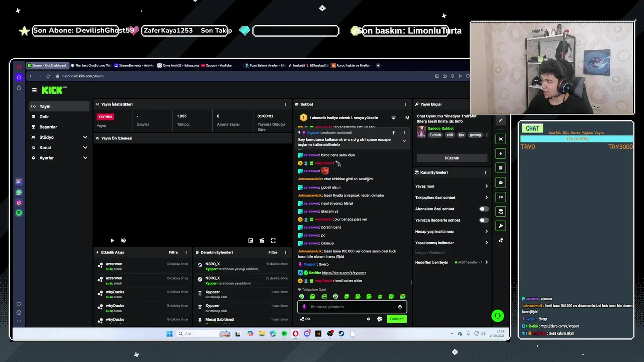The width and height of the screenshot is (644, 362).
Task: Open the emoji picker in chat input
Action: pyautogui.click(x=400, y=307)
